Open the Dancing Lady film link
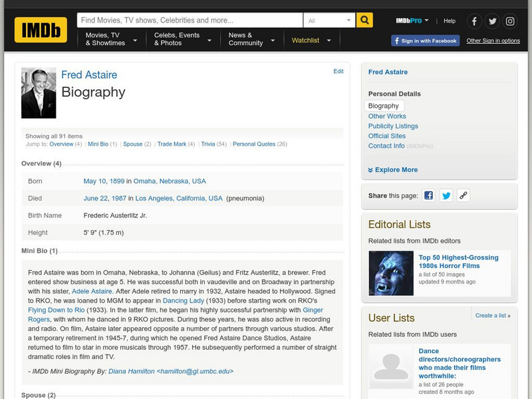The height and width of the screenshot is (399, 532). [184, 301]
